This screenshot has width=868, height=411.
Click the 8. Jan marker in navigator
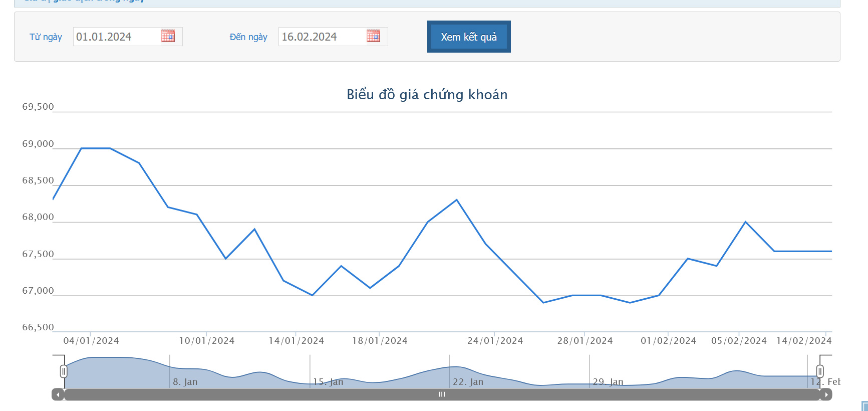coord(185,382)
